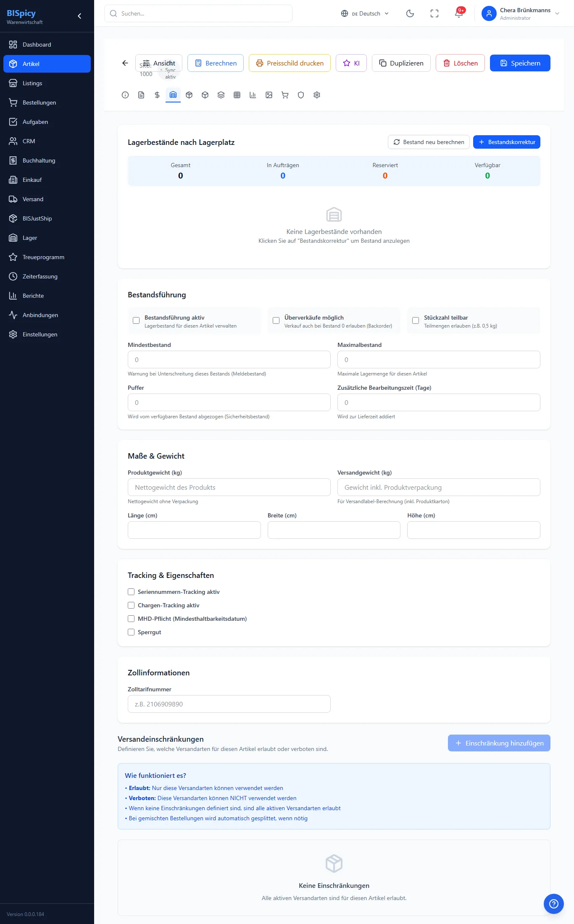Focus the Zolltarifnummer input field
574x924 pixels.
click(229, 704)
